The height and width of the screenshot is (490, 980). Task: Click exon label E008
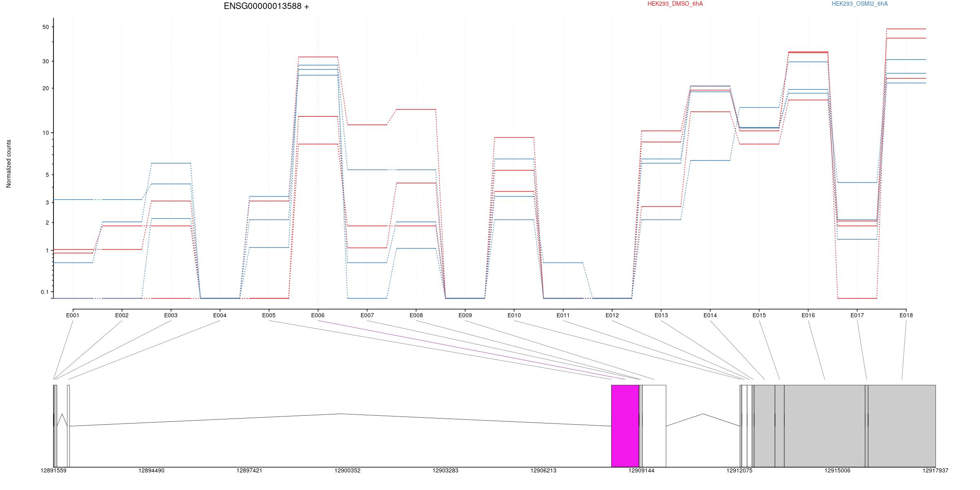[x=416, y=315]
